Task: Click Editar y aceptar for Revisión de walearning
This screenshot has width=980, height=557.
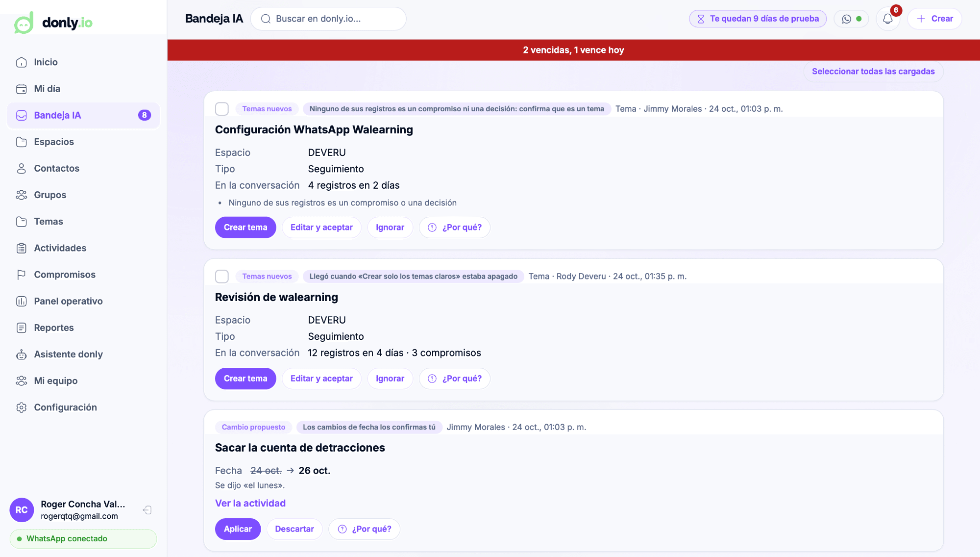Action: [x=321, y=379]
